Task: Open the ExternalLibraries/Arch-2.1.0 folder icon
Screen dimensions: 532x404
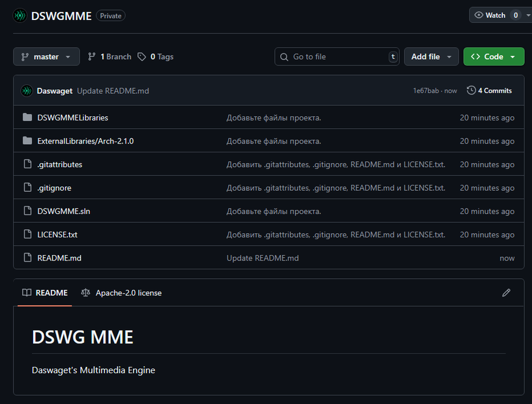Action: 27,141
